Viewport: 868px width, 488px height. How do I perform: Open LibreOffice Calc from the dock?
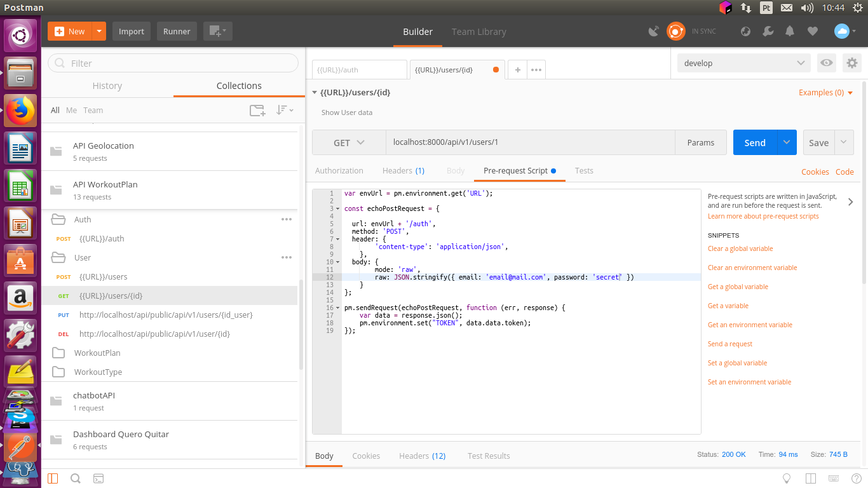[x=21, y=186]
